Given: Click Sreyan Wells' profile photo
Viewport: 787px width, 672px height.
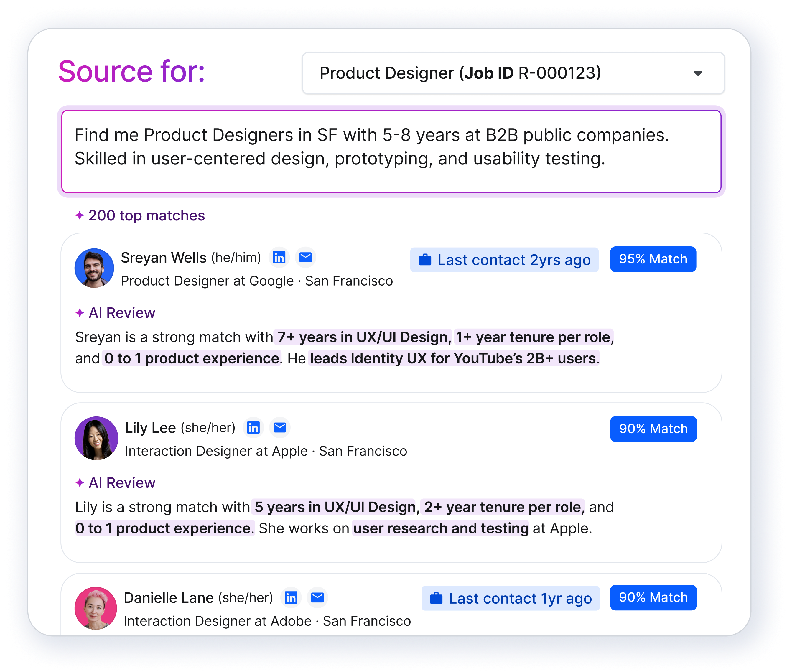Looking at the screenshot, I should click(94, 268).
